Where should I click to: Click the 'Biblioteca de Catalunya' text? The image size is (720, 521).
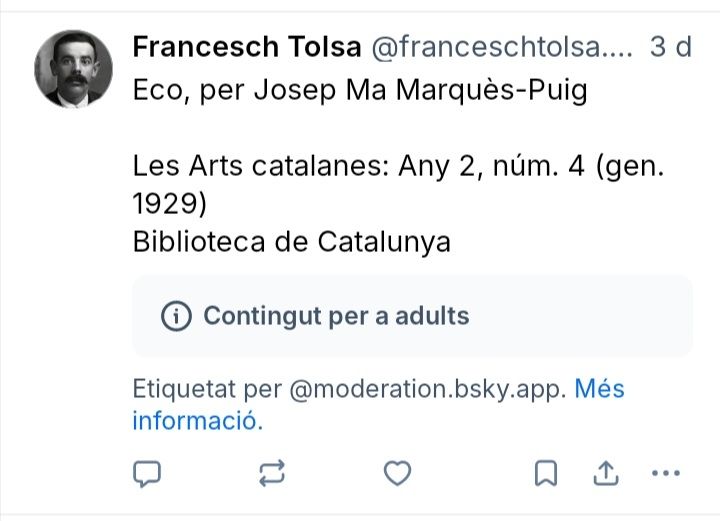click(x=291, y=242)
